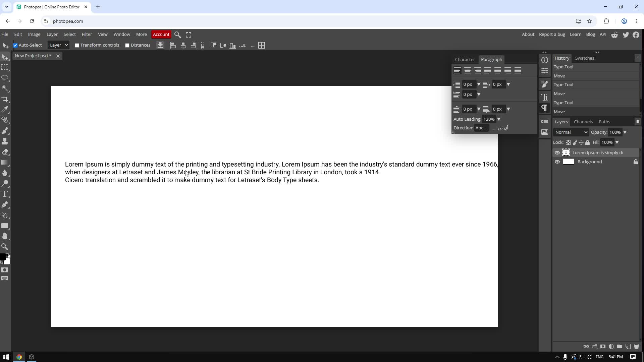Select the Gradient tool
Image resolution: width=644 pixels, height=362 pixels.
[x=5, y=163]
